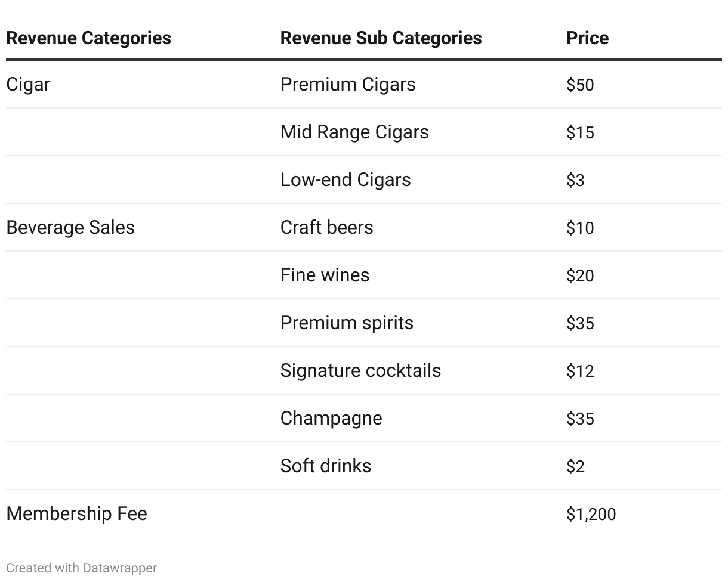Click the $3 price value
The width and height of the screenshot is (728, 582).
575,180
